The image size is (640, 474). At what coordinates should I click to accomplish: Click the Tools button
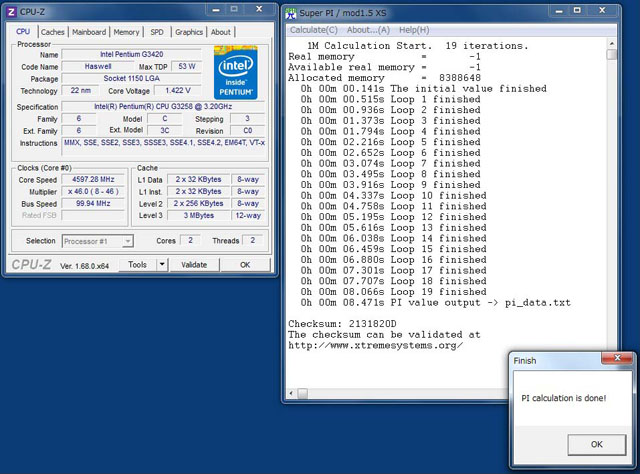pos(138,265)
